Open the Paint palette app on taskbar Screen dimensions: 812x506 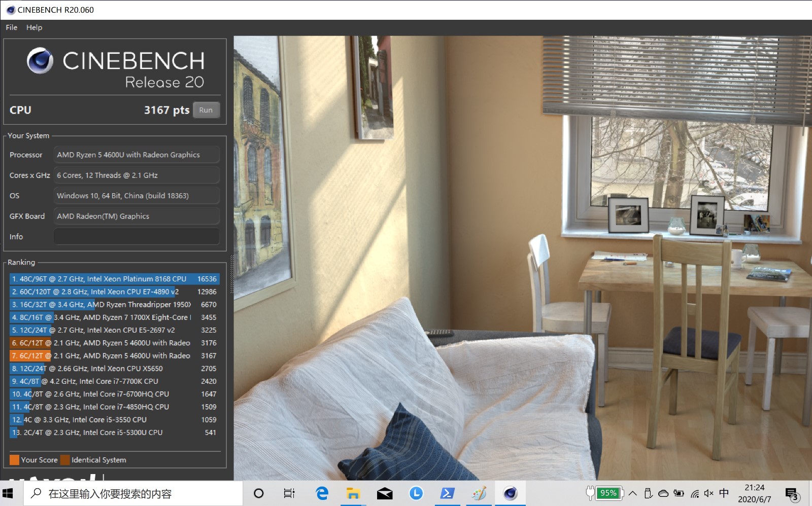click(x=479, y=493)
